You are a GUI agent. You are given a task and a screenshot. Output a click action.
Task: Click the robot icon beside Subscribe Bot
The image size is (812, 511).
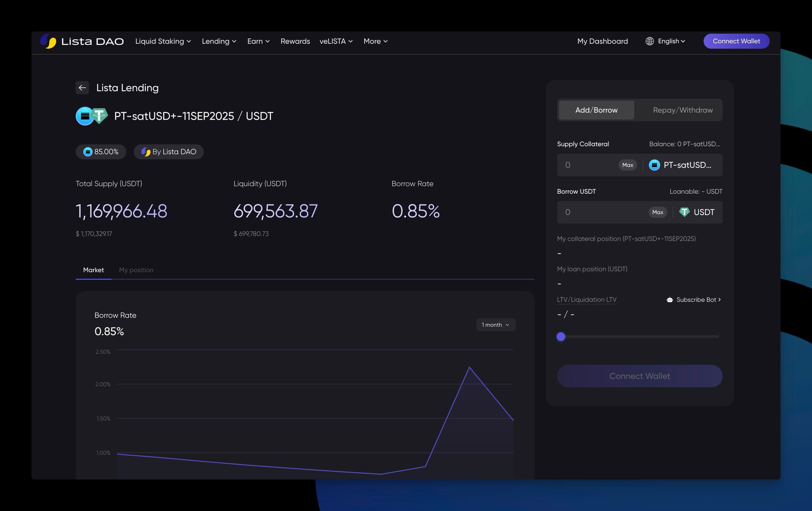(x=669, y=300)
